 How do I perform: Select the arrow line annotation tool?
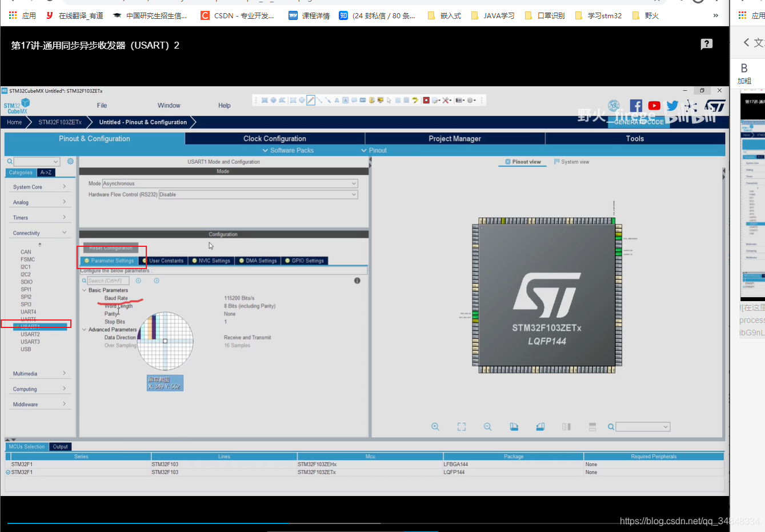[328, 100]
